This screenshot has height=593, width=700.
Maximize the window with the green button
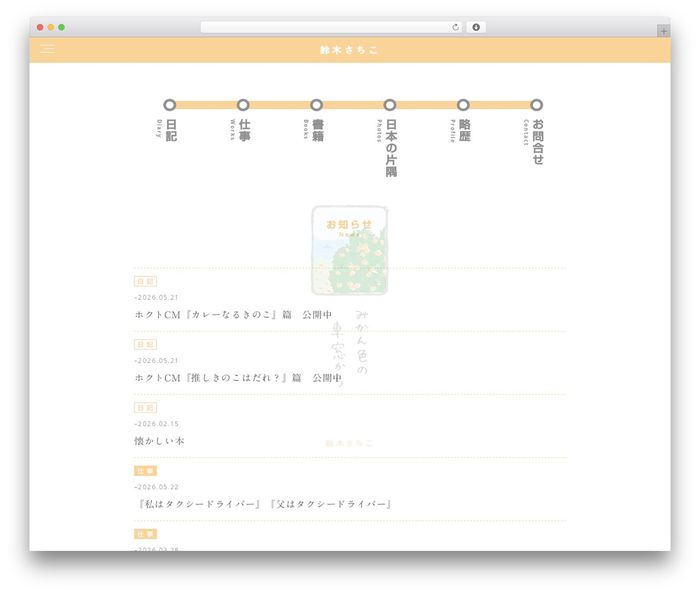[x=61, y=27]
